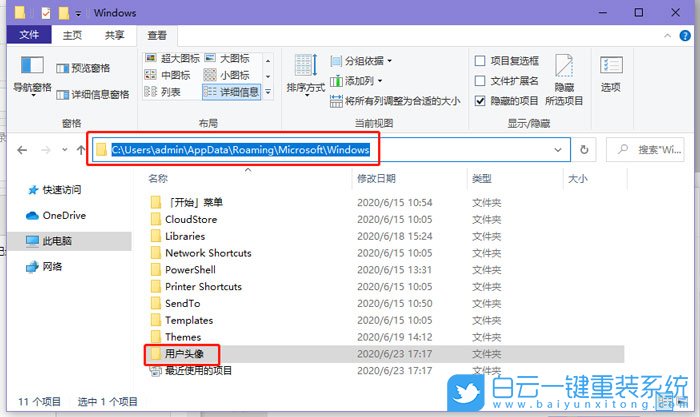The height and width of the screenshot is (417, 700).
Task: Click the 导航窗格 navigation pane button
Action: click(x=32, y=76)
